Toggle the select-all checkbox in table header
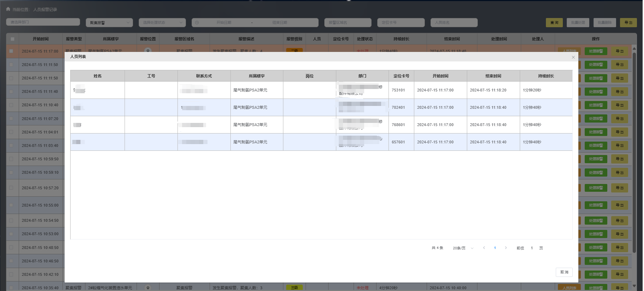This screenshot has width=644, height=291. point(12,39)
